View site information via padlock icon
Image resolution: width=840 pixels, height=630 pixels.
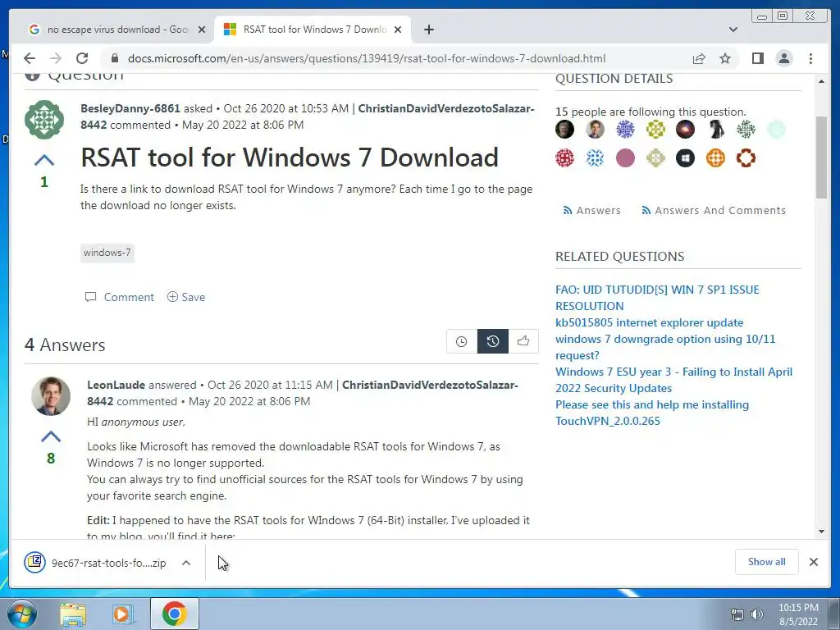click(114, 58)
